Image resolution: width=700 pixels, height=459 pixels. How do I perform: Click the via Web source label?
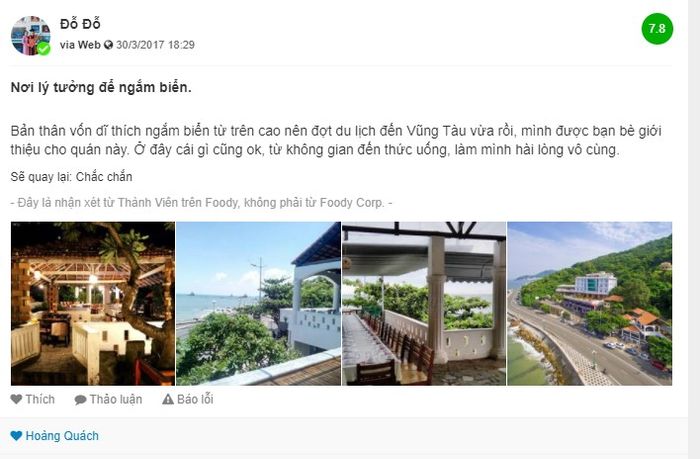80,45
